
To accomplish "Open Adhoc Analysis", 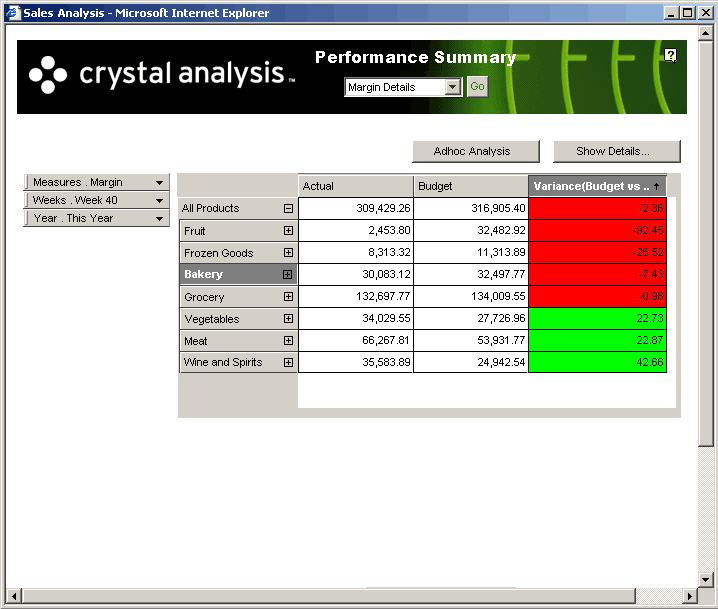I will click(x=476, y=151).
